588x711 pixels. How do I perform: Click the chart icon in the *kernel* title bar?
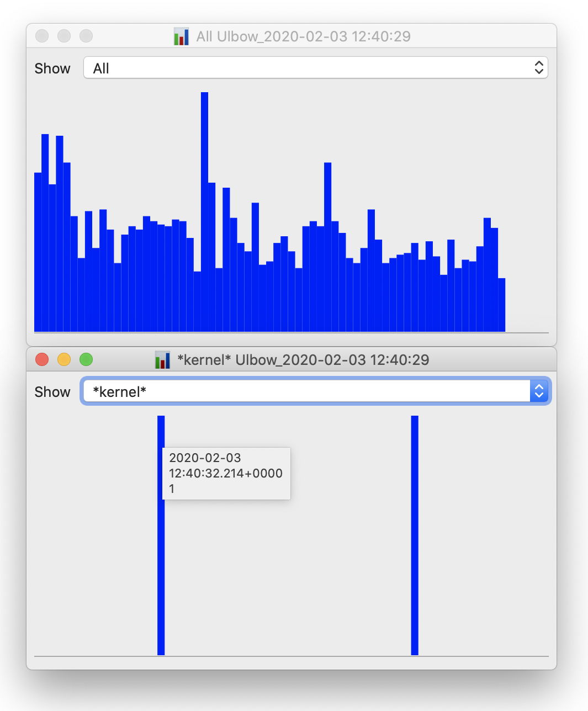point(162,360)
